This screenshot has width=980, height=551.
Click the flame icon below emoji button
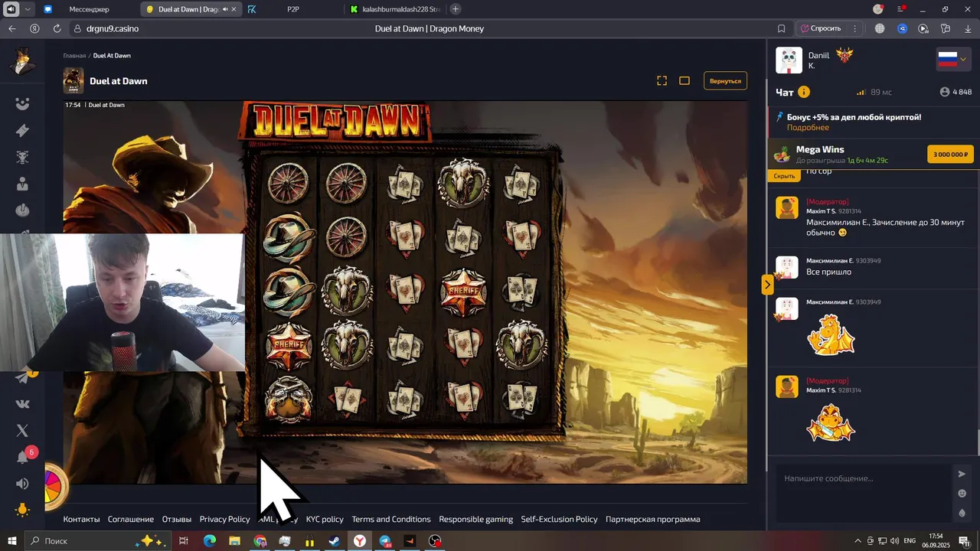(x=962, y=513)
